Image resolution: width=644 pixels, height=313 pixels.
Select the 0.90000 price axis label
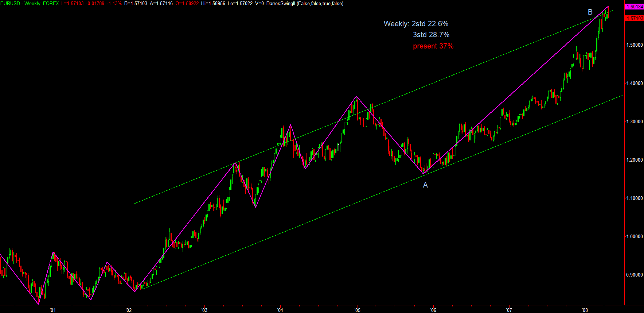click(x=635, y=275)
